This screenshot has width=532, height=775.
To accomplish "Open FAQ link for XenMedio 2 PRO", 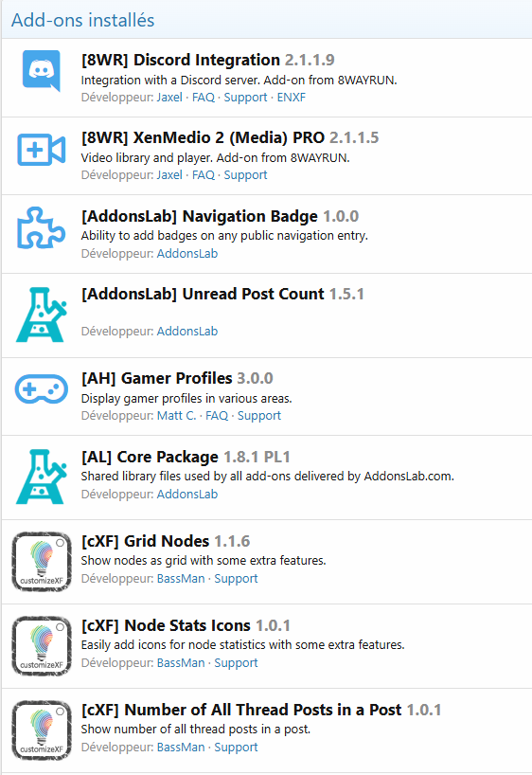I will coord(203,175).
